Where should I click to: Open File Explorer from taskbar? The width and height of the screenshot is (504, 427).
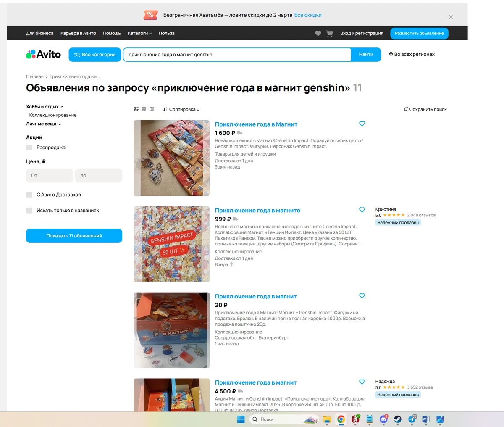coord(327,419)
